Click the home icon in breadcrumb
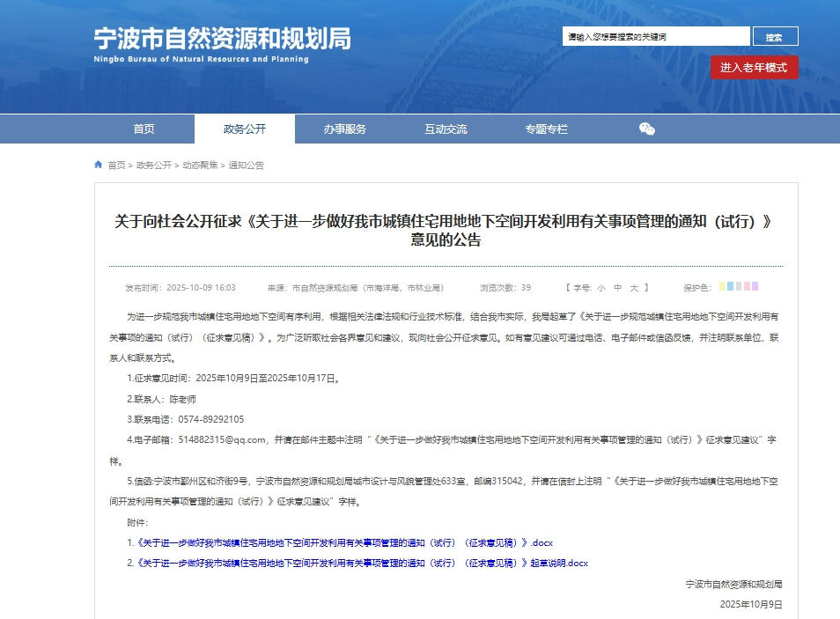The image size is (840, 619). point(99,165)
